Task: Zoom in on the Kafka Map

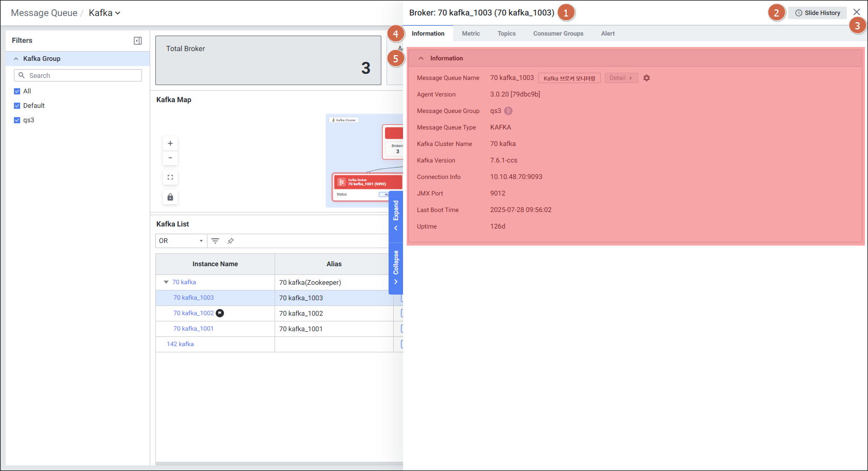Action: (x=170, y=143)
